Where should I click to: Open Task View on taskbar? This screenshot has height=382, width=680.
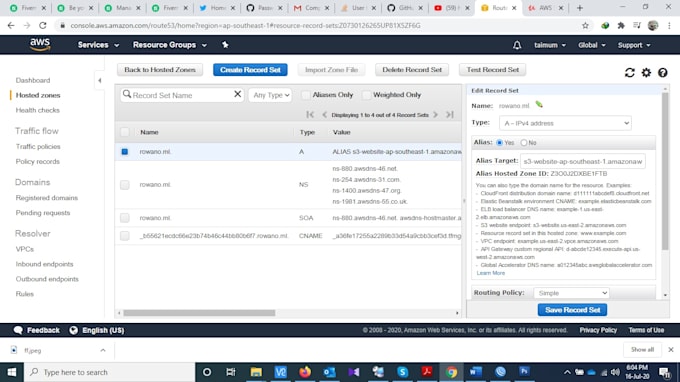click(x=231, y=372)
